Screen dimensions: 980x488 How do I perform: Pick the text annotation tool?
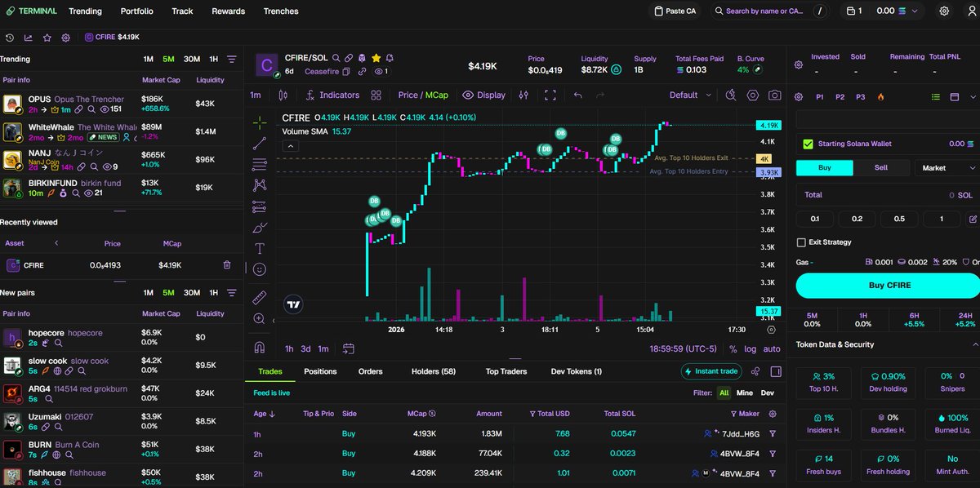pos(260,248)
